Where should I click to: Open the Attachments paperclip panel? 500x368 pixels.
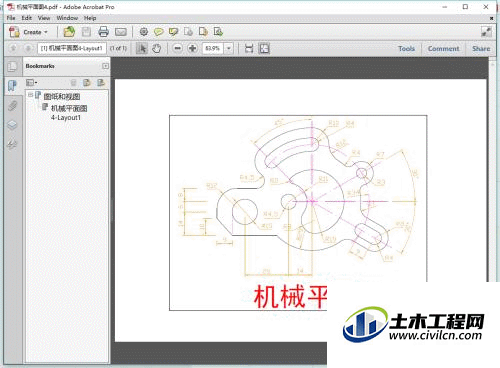(12, 106)
